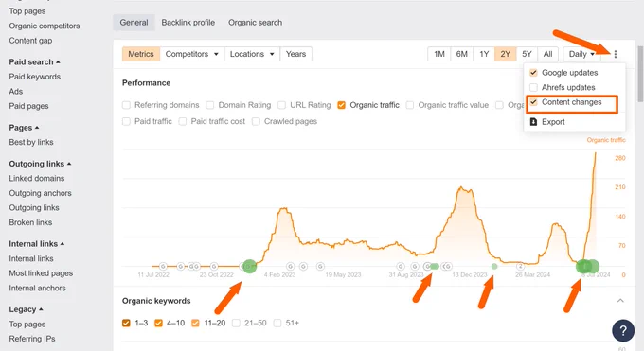Open Broken links report
644x351 pixels.
point(30,222)
